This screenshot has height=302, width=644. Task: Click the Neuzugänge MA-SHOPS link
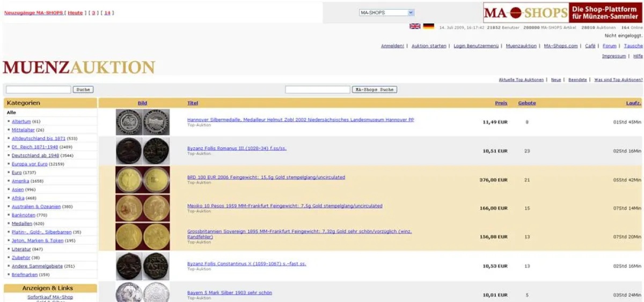[33, 13]
